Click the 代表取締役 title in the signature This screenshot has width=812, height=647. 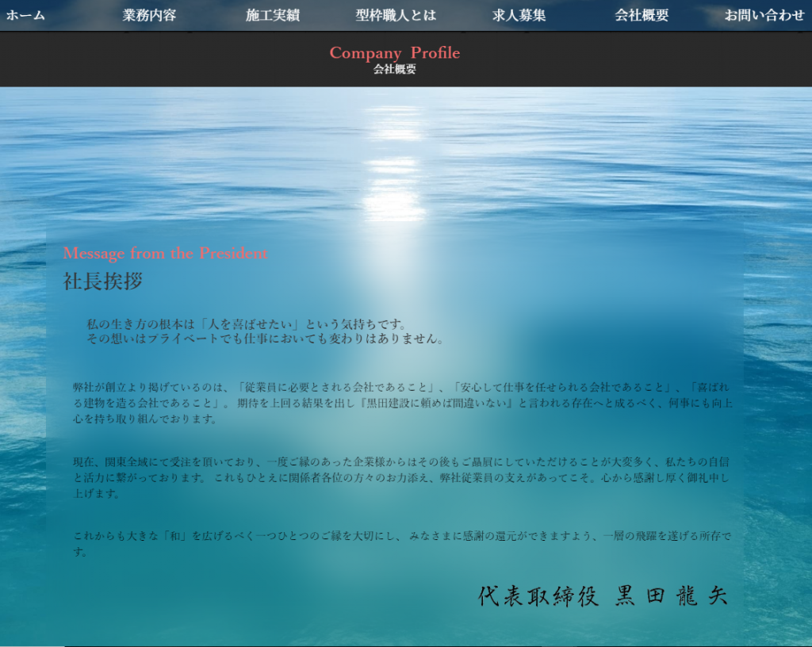pos(538,596)
